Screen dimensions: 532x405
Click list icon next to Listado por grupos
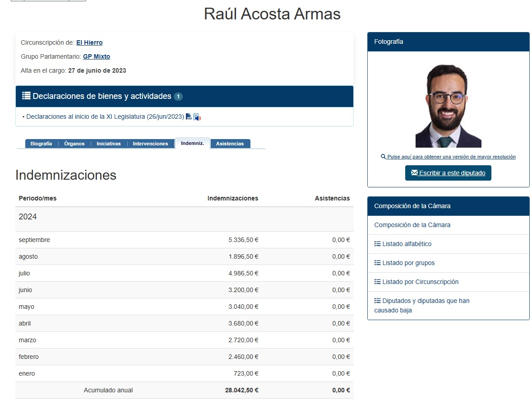point(377,263)
